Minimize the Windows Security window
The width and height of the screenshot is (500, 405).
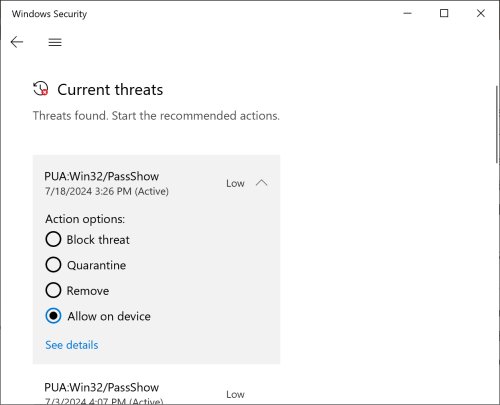(x=407, y=13)
